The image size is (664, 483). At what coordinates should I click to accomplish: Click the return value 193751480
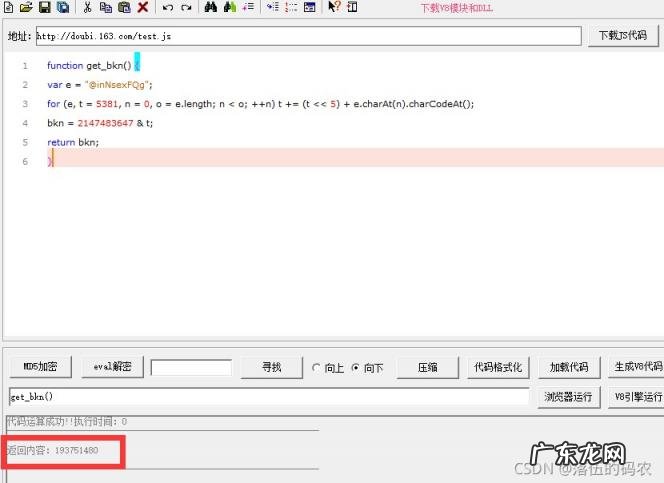[77, 450]
